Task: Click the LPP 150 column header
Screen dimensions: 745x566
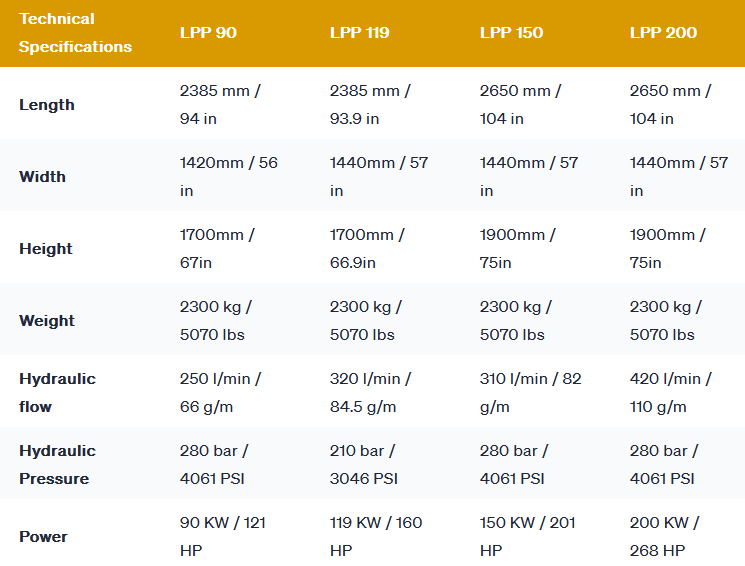Action: (511, 33)
